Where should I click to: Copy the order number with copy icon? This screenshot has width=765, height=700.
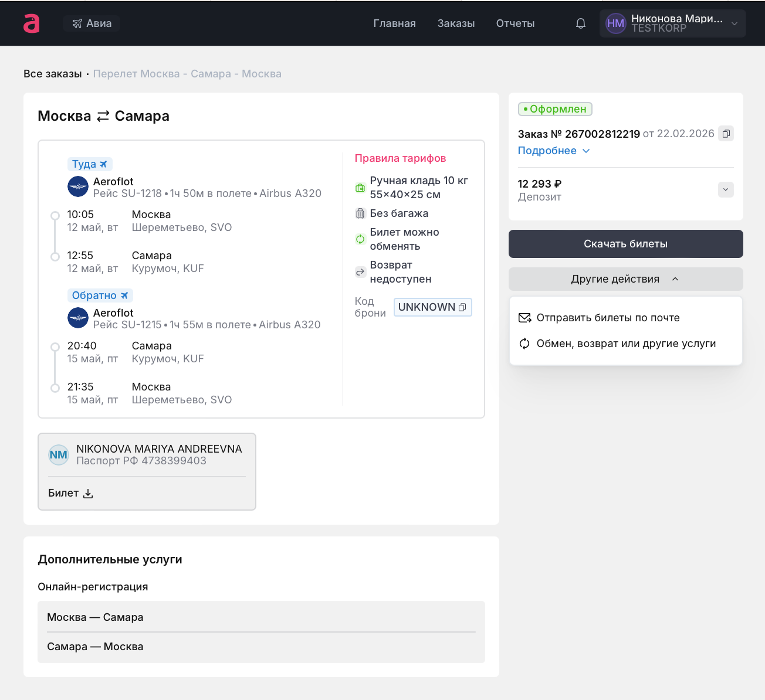tap(726, 134)
